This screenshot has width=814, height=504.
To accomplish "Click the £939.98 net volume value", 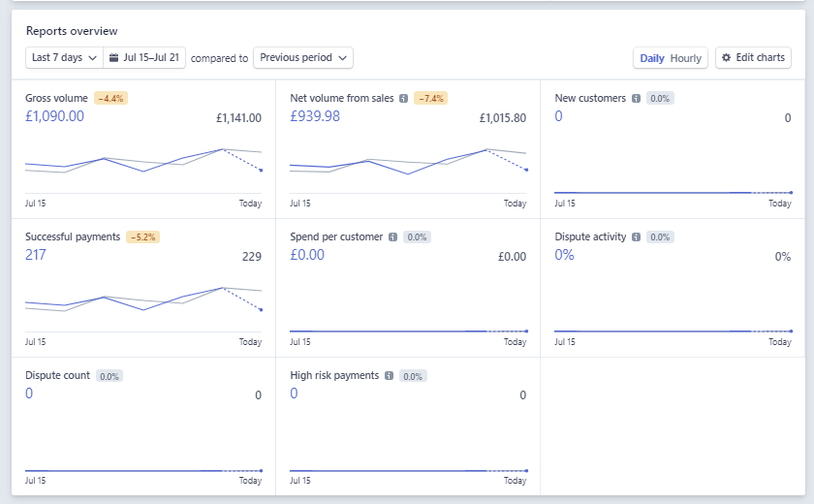I will pos(315,116).
